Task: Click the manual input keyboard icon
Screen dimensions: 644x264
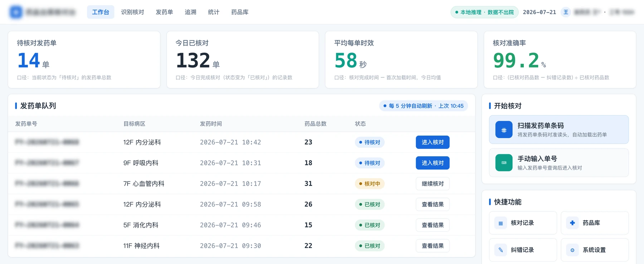Action: click(x=504, y=163)
